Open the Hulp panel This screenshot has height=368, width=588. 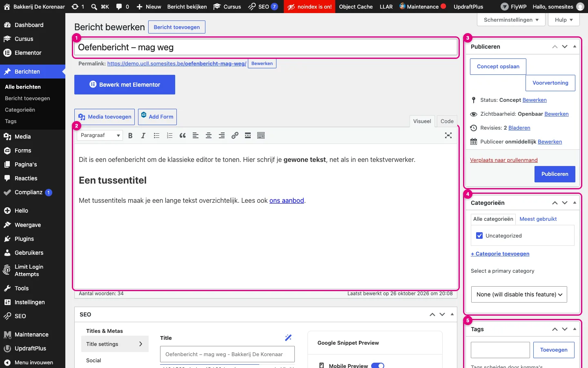(564, 20)
